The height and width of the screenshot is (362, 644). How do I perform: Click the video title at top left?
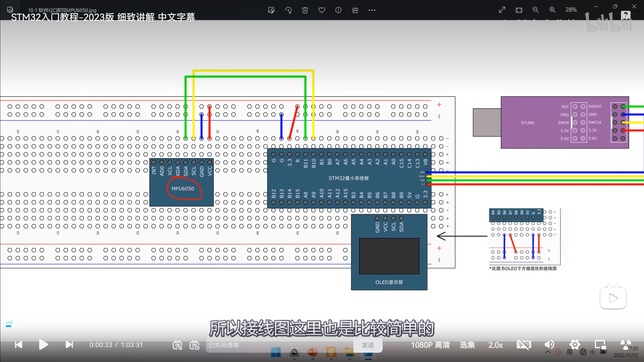[103, 17]
